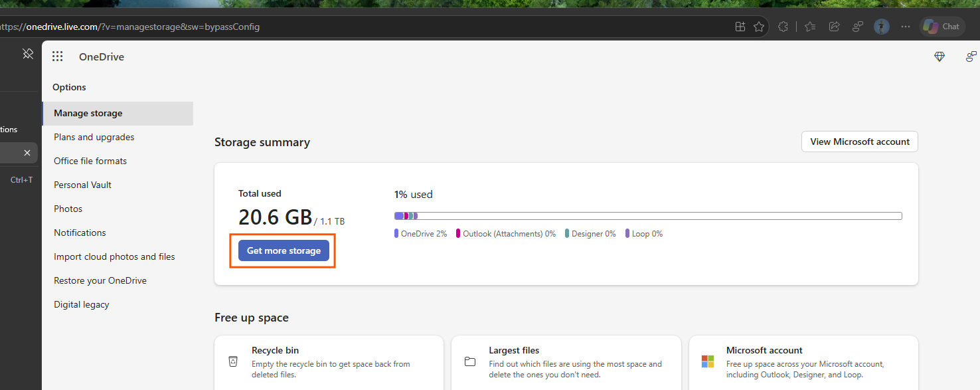Viewport: 980px width, 390px height.
Task: Click the Share icon in browser toolbar
Action: coord(834,27)
